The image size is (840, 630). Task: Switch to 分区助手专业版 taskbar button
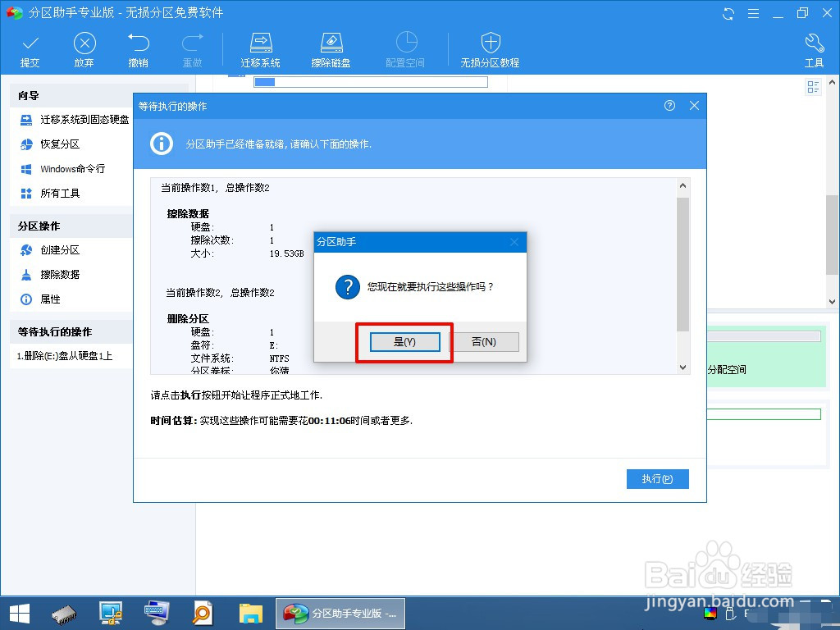(340, 614)
